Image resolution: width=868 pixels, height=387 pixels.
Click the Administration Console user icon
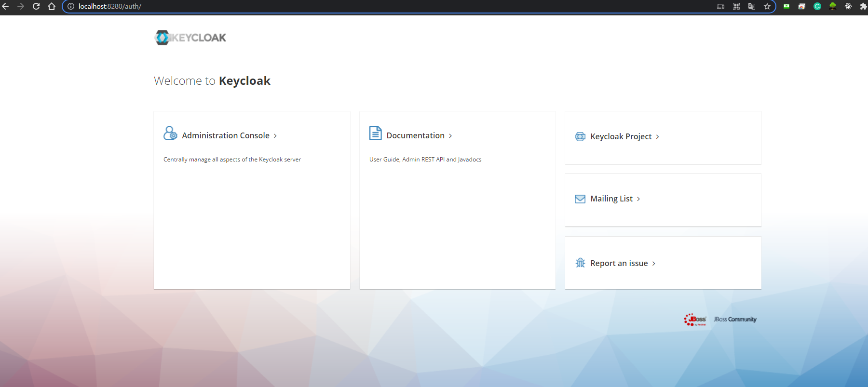pos(170,133)
